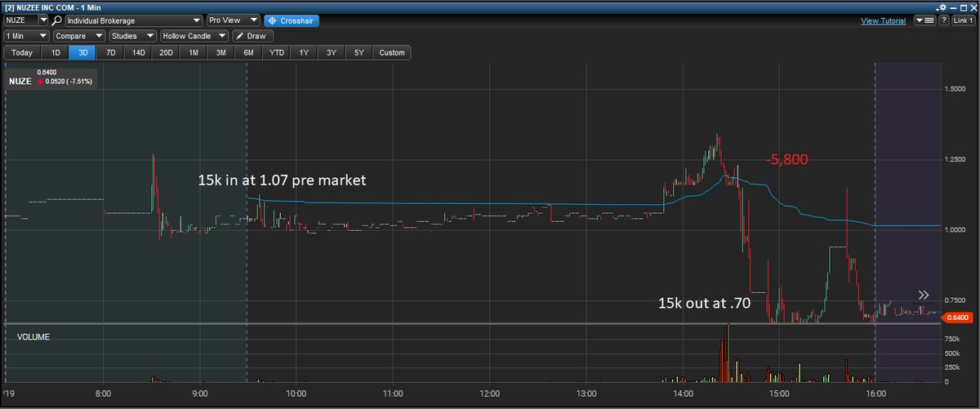Viewport: 980px width, 409px height.
Task: Open the question mark help button
Action: (x=944, y=20)
